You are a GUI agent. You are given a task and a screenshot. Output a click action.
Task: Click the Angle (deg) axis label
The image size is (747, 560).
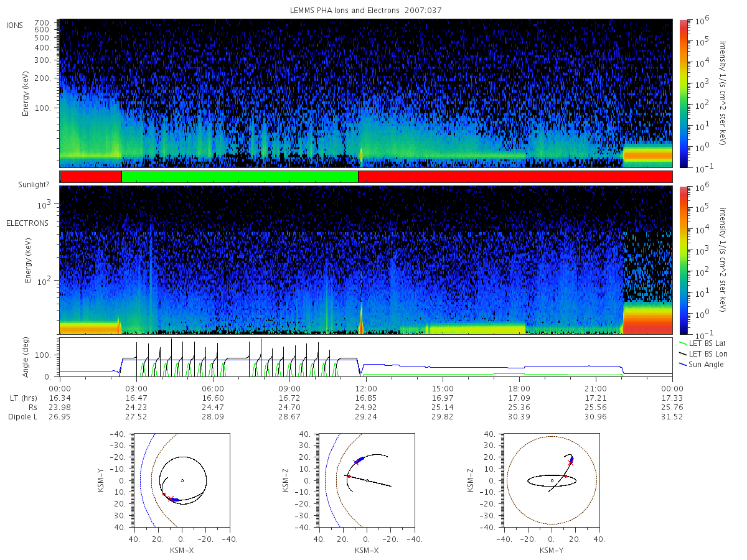coord(27,357)
